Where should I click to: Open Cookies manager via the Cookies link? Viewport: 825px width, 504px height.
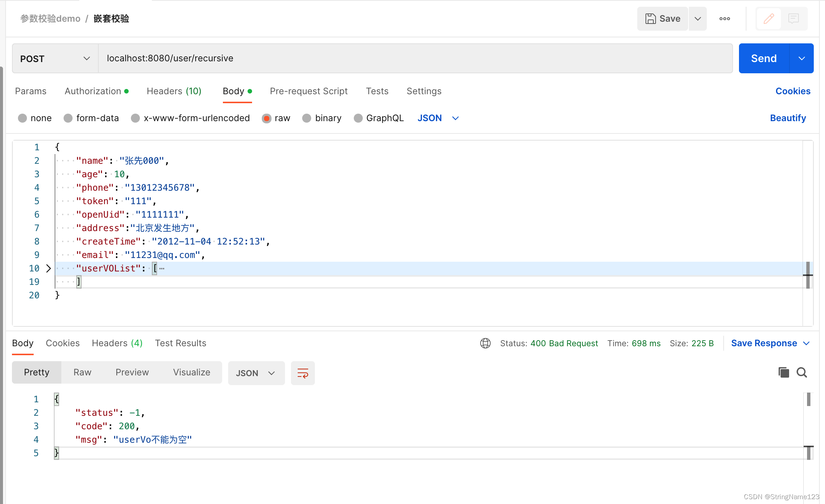[793, 91]
